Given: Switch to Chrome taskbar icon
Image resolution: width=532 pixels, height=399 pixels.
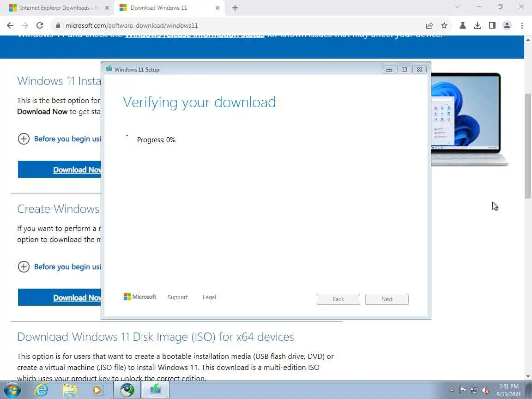Looking at the screenshot, I should (127, 390).
